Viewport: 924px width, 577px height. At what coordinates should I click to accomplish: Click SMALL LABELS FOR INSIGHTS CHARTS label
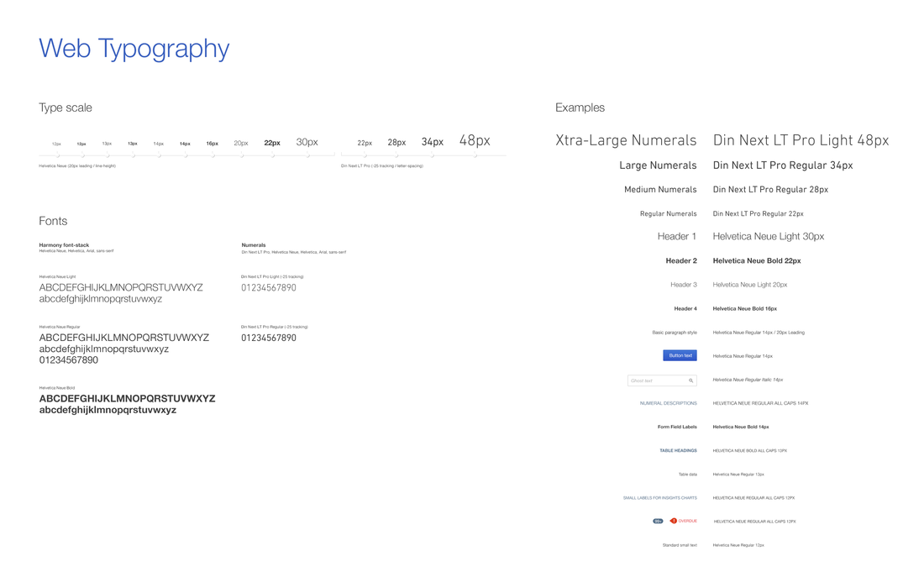(x=660, y=497)
